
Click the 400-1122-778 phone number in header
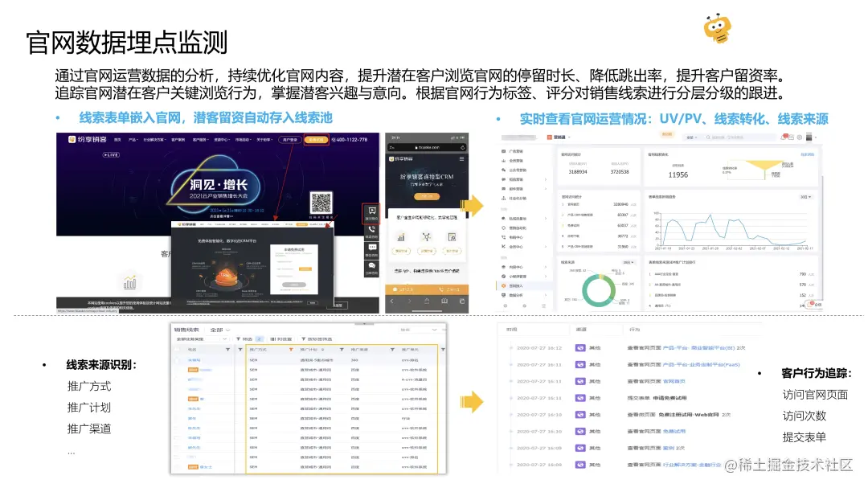[x=350, y=140]
